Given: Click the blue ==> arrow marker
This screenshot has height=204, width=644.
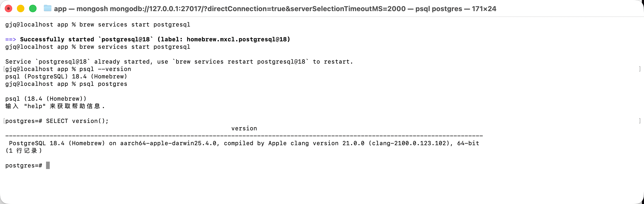Looking at the screenshot, I should (x=11, y=39).
